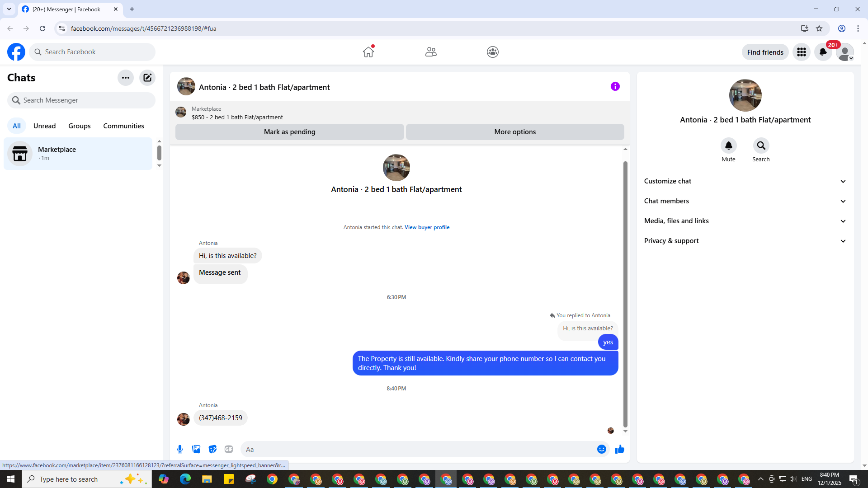This screenshot has width=868, height=488.
Task: Open Chrome profile icon
Action: (842, 28)
